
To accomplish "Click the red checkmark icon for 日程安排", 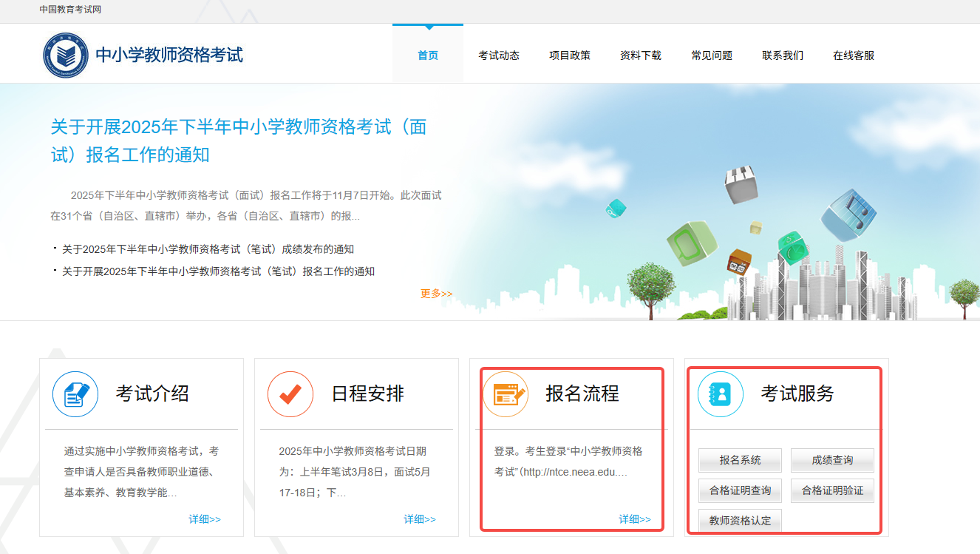I will [x=288, y=394].
